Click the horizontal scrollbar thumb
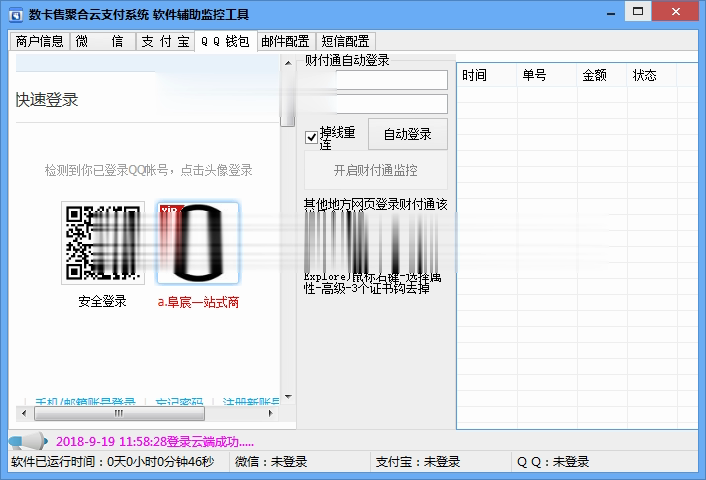706x480 pixels. tap(119, 413)
